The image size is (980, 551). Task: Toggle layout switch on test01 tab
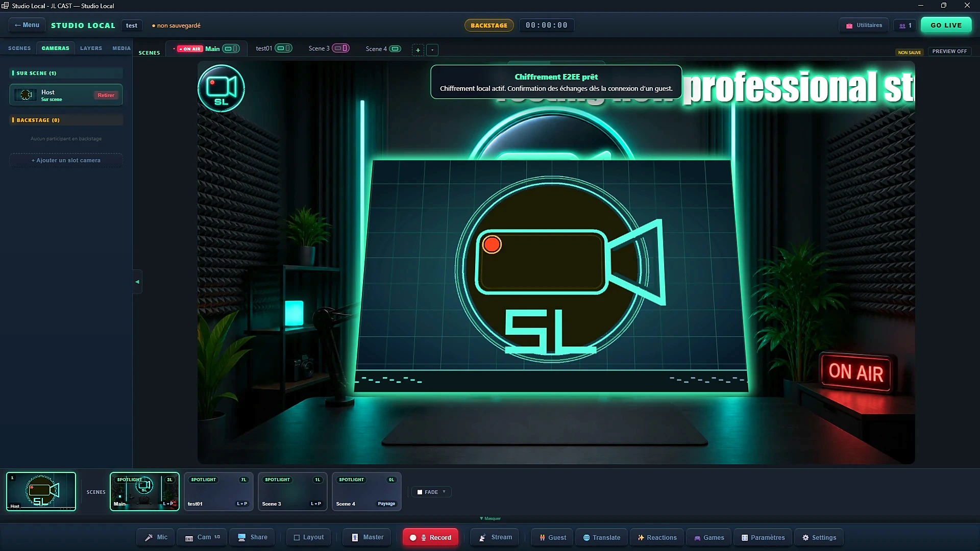point(283,48)
